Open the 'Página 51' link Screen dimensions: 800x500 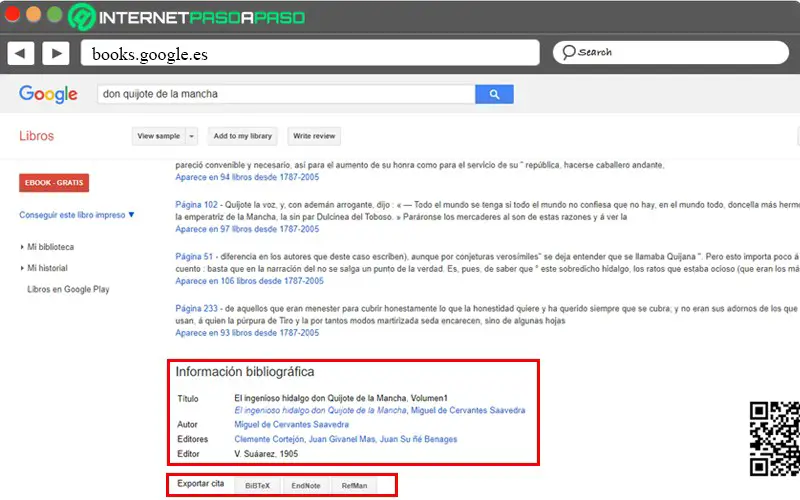(x=194, y=257)
